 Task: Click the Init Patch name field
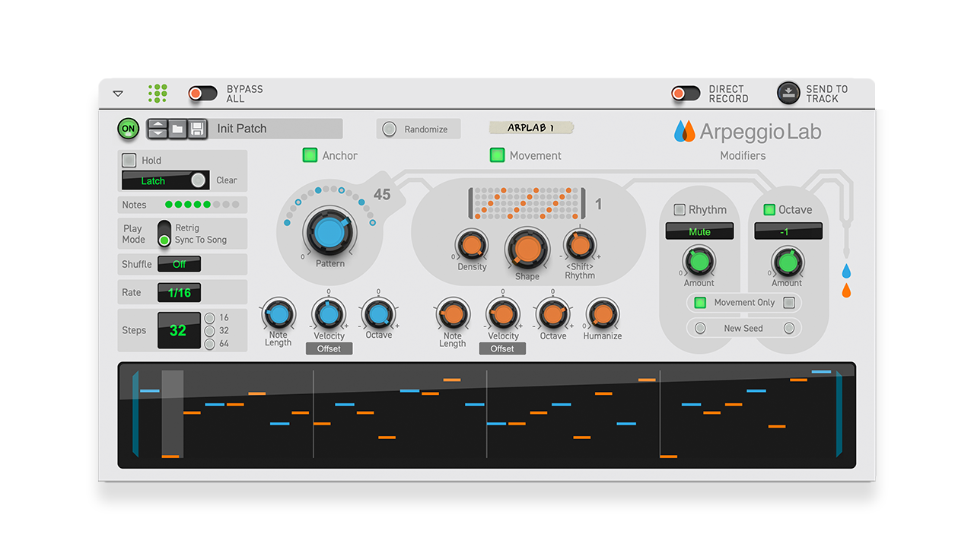[274, 129]
